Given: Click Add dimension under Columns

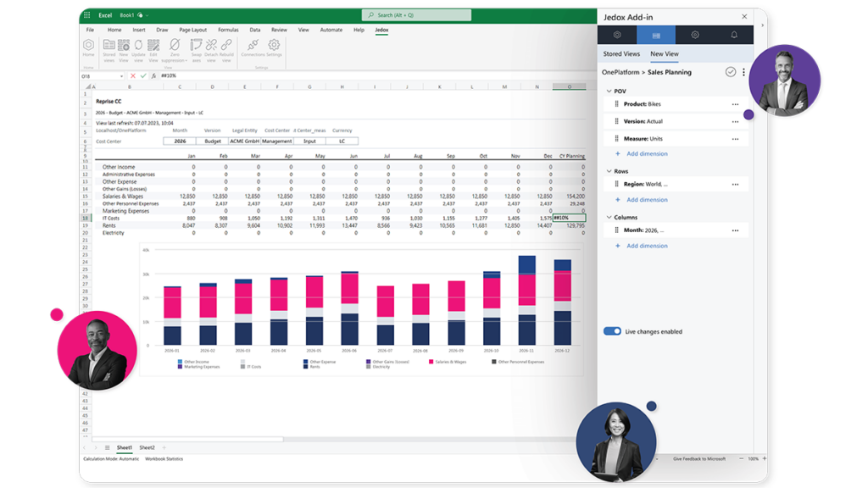Looking at the screenshot, I should [646, 246].
